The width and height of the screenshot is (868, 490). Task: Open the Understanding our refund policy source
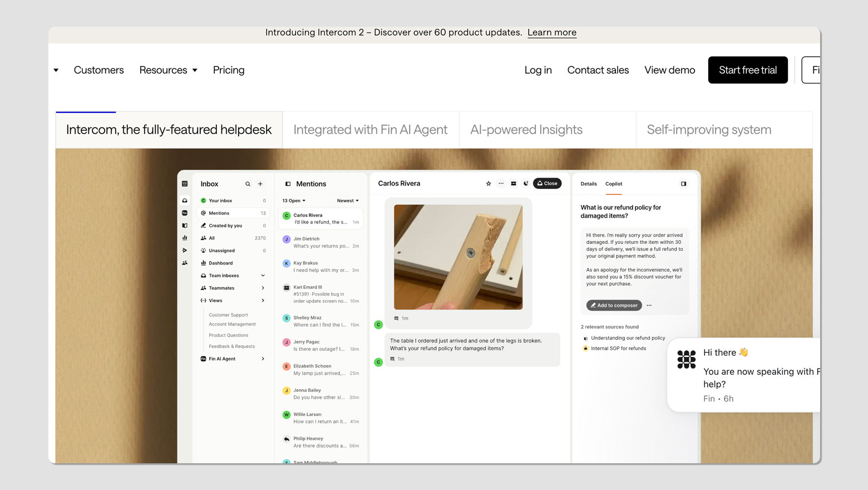pyautogui.click(x=628, y=338)
